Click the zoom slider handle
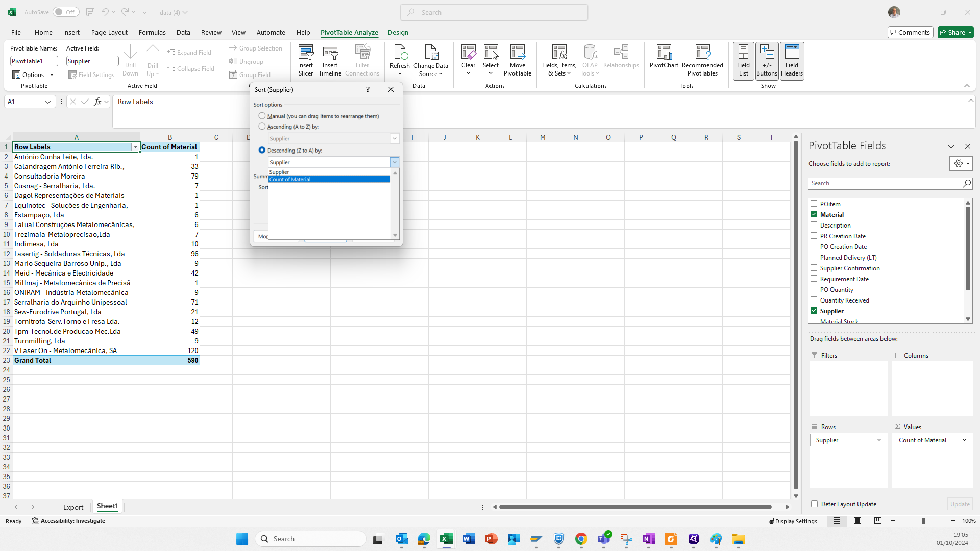The height and width of the screenshot is (551, 980). [923, 521]
